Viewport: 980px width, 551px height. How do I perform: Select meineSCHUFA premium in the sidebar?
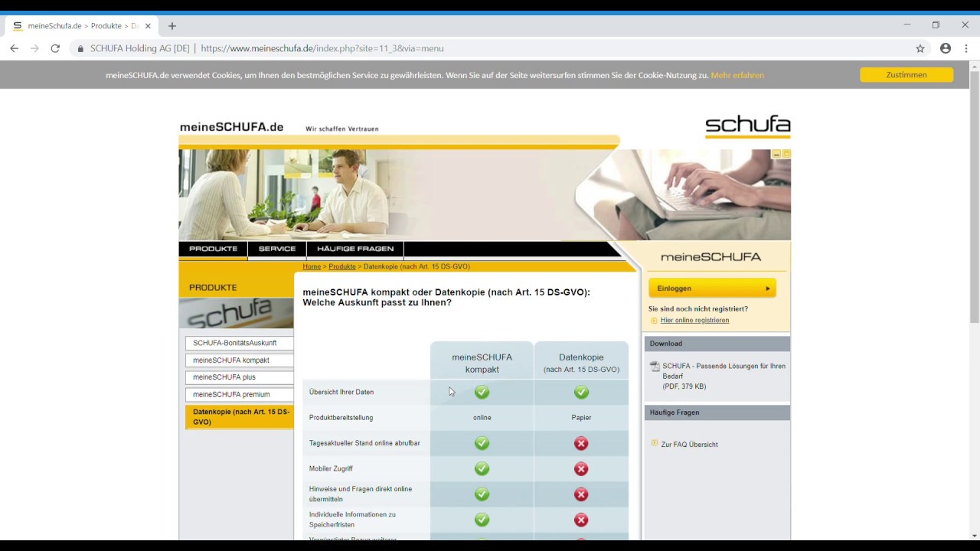(239, 395)
